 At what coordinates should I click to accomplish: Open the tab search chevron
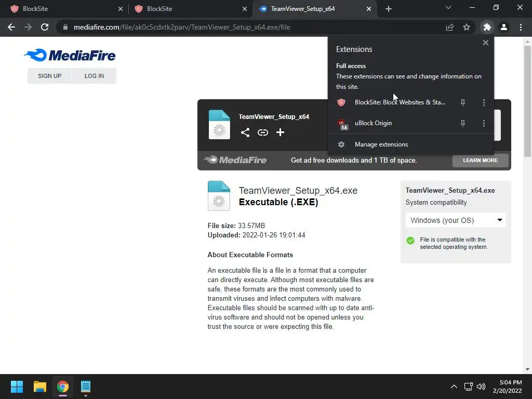[448, 7]
